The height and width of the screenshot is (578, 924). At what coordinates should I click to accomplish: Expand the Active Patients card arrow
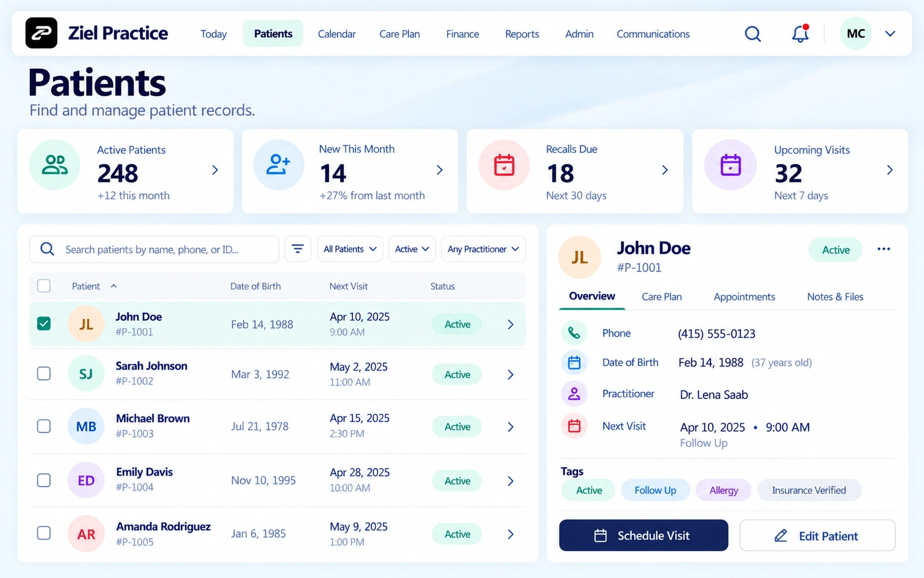[215, 170]
